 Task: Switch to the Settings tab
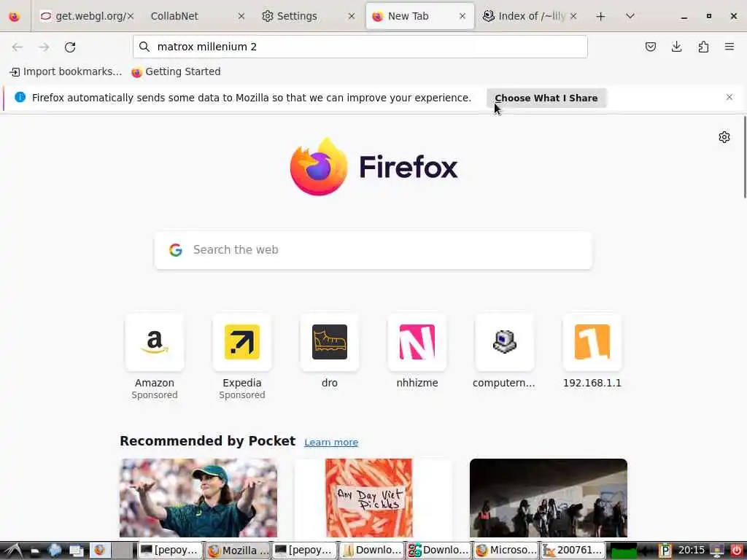[x=309, y=16]
